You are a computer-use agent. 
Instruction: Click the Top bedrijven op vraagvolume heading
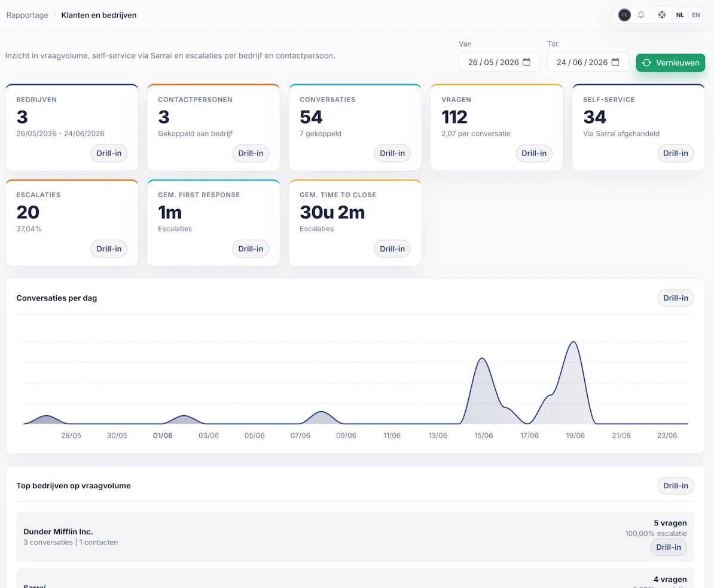(74, 486)
